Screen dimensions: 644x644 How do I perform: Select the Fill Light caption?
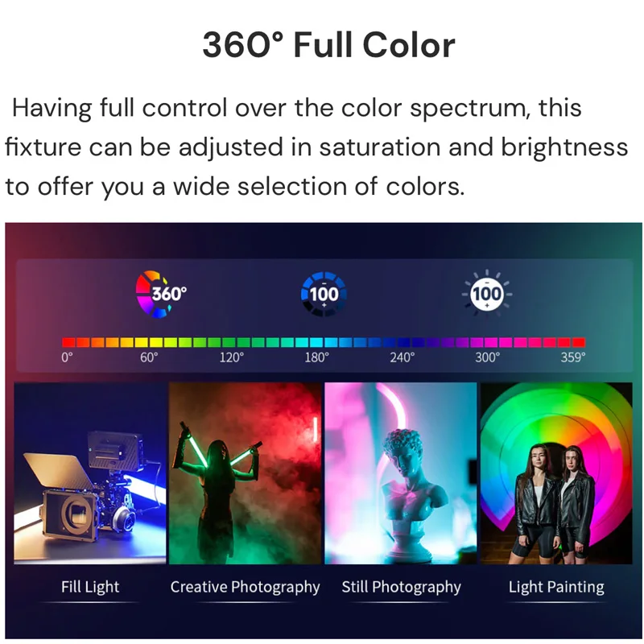coord(90,587)
